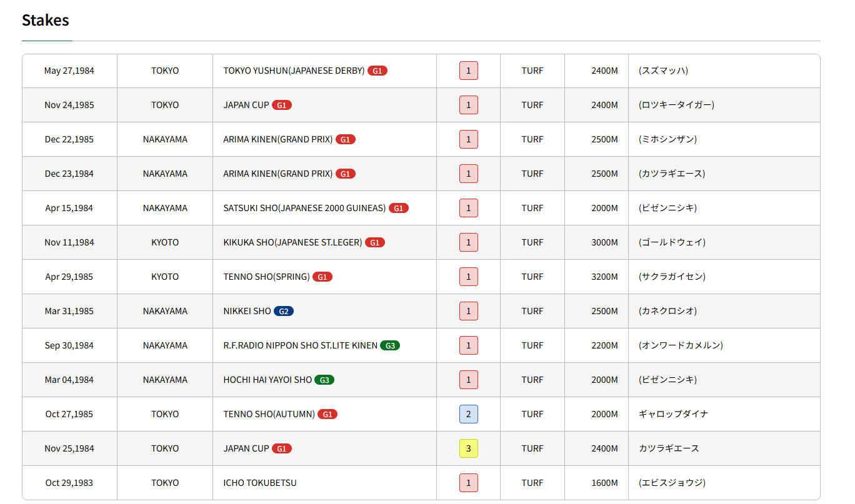855x504 pixels.
Task: Click the blue 2nd-place badge in the TENNO SHO(AUTUMN) row
Action: (x=469, y=414)
